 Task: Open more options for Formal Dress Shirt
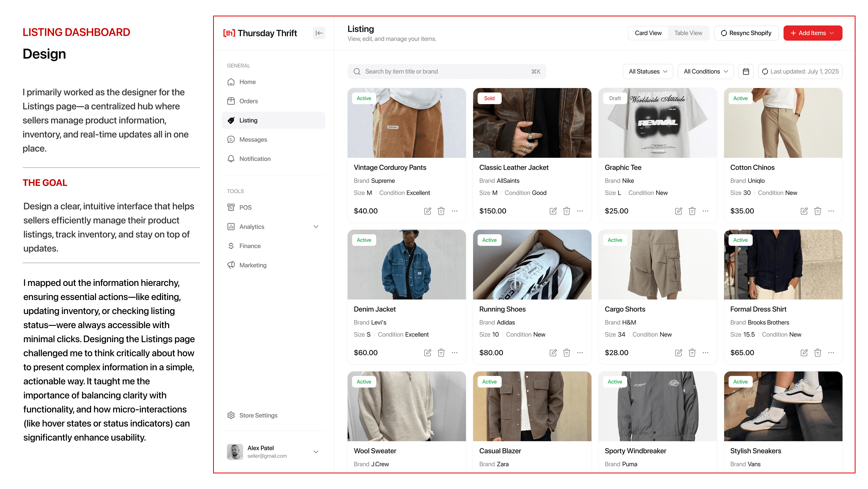[831, 353]
